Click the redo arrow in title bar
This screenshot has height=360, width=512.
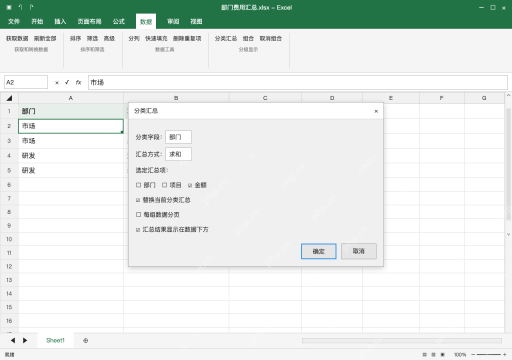click(x=31, y=7)
